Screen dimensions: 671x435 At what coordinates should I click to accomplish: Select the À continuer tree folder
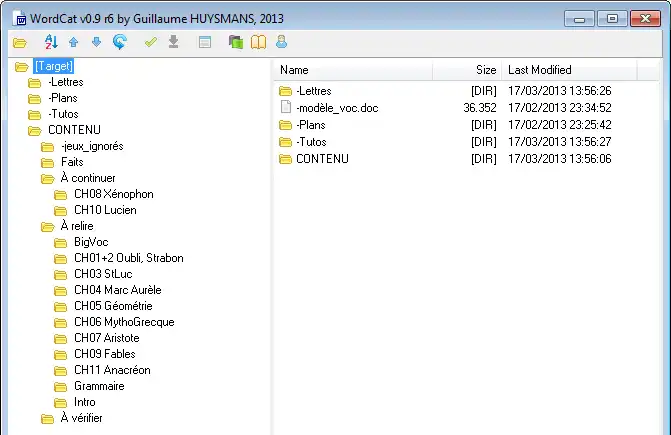(x=88, y=178)
